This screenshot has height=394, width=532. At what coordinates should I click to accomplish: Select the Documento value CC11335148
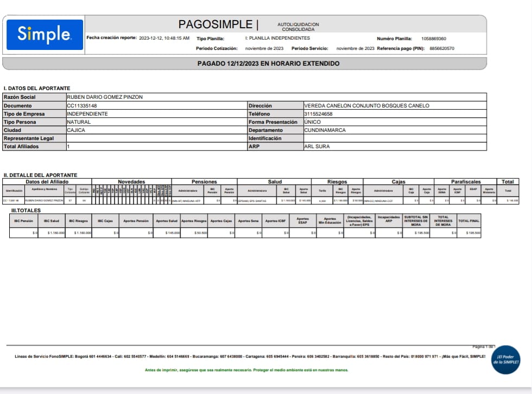(82, 106)
